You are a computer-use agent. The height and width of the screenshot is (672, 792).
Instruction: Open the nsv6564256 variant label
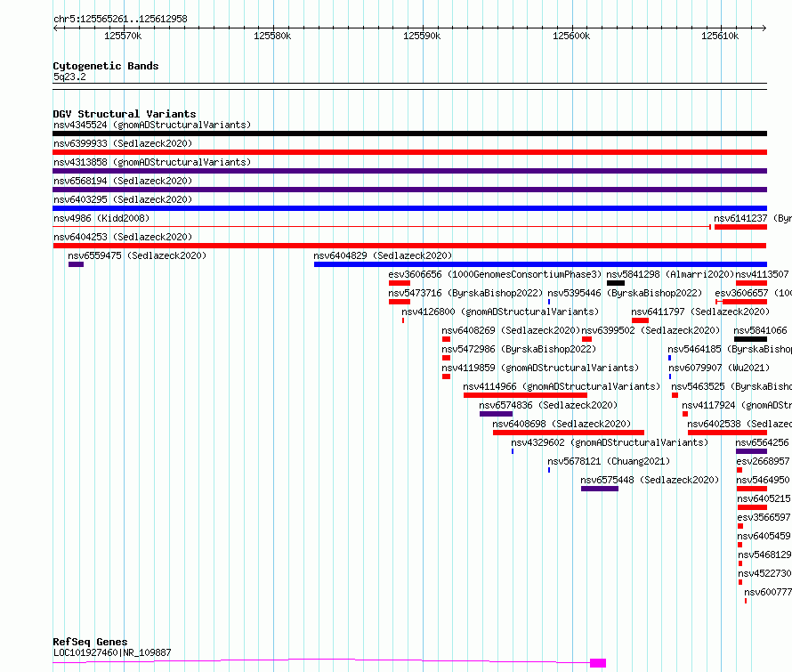click(x=763, y=442)
